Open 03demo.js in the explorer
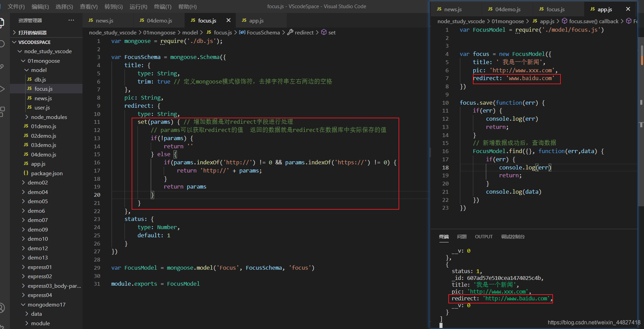This screenshot has height=329, width=644. click(x=46, y=145)
